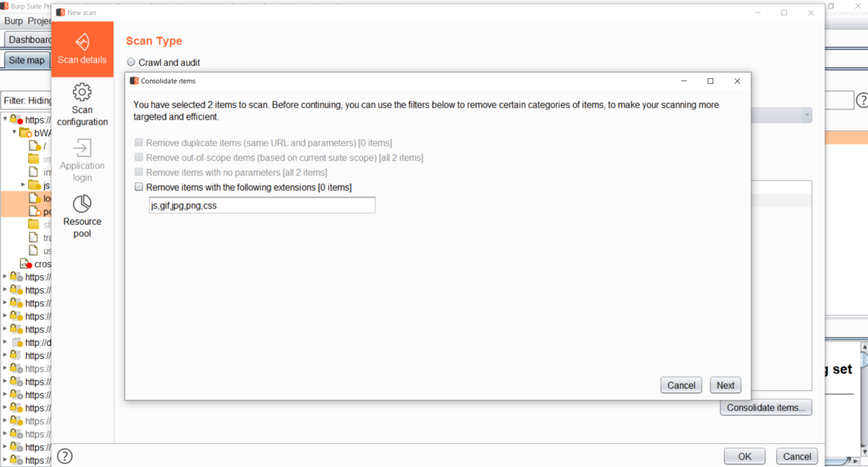This screenshot has height=467, width=868.
Task: Enable Remove items with the following extensions
Action: pos(139,188)
